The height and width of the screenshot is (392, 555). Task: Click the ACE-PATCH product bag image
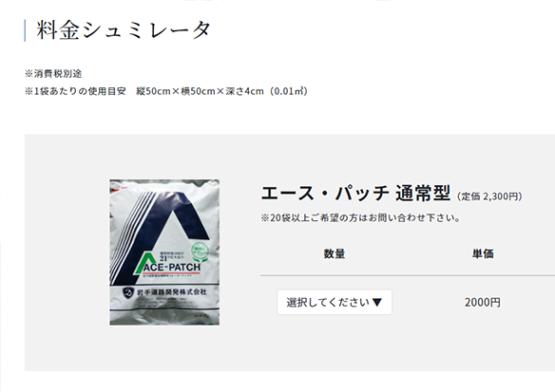(x=164, y=252)
